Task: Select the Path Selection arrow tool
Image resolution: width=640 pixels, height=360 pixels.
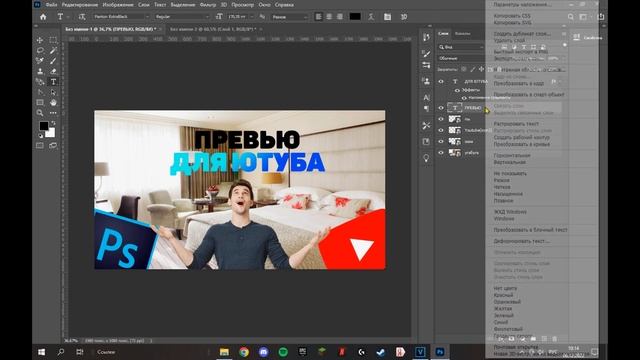Action: point(53,92)
